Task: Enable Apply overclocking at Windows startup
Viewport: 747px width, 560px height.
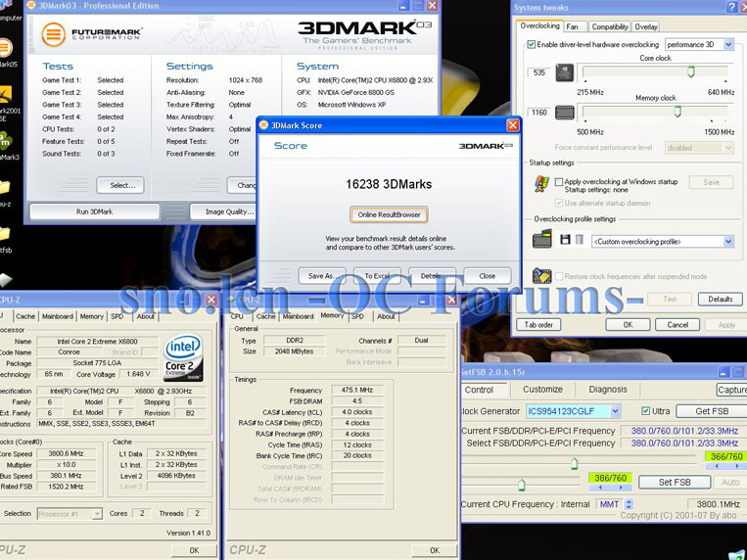Action: tap(559, 181)
